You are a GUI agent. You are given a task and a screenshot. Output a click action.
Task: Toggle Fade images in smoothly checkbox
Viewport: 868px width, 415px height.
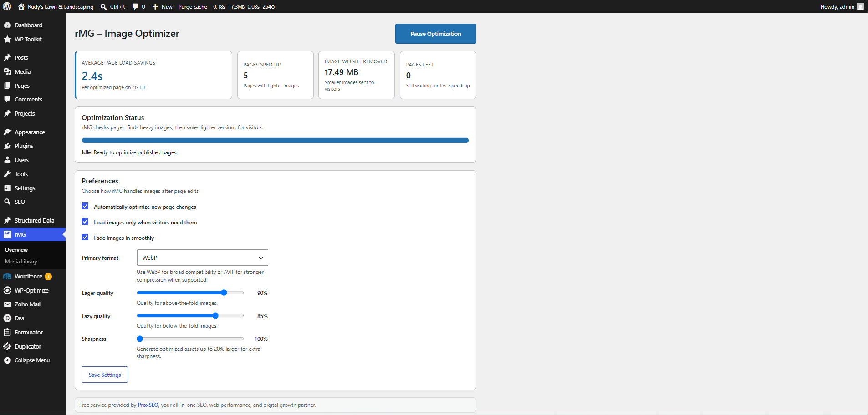click(85, 237)
